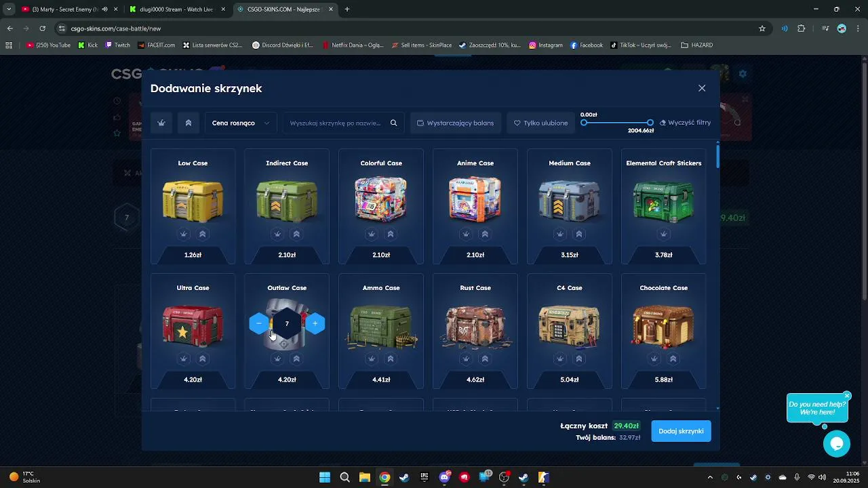The height and width of the screenshot is (488, 868).
Task: Open the Cena rosnąco sort dropdown
Action: [241, 123]
